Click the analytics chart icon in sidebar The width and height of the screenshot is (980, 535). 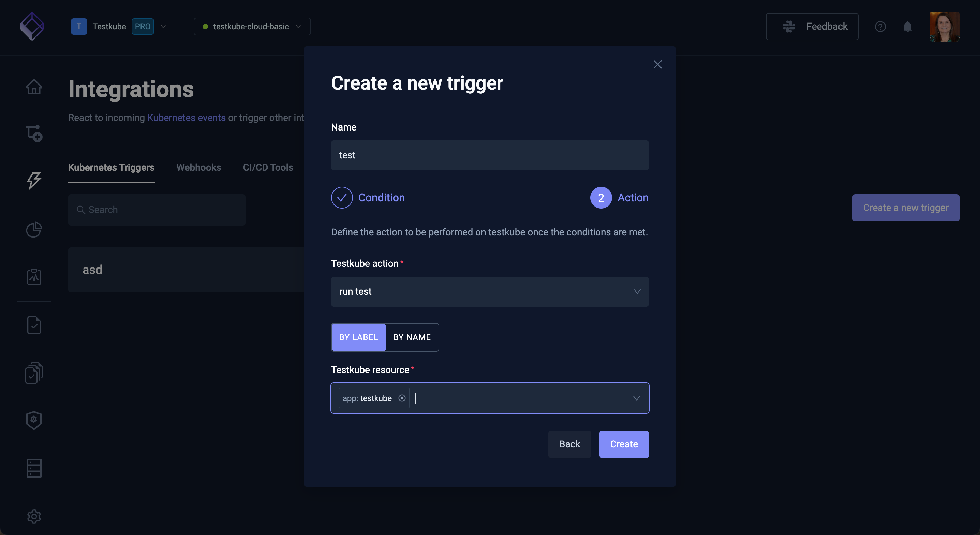click(34, 229)
